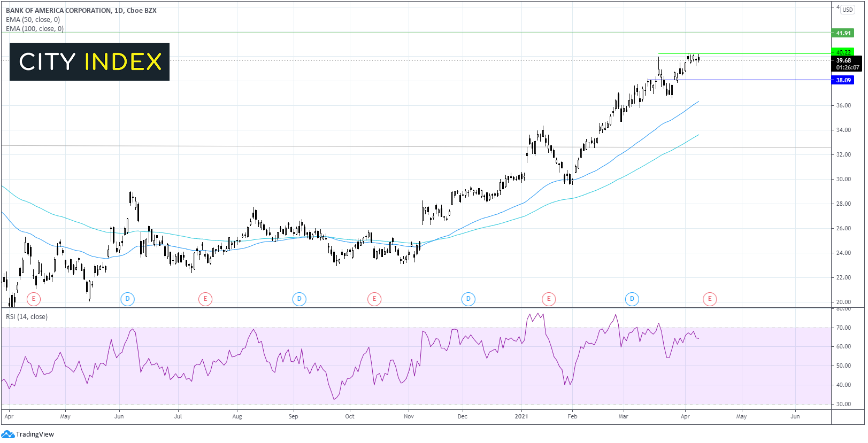Open the earnings marker in mid-July

click(205, 299)
